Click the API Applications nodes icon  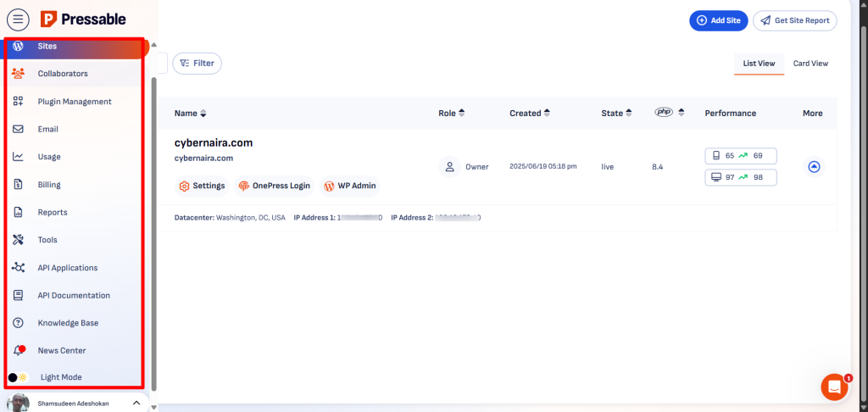click(18, 268)
